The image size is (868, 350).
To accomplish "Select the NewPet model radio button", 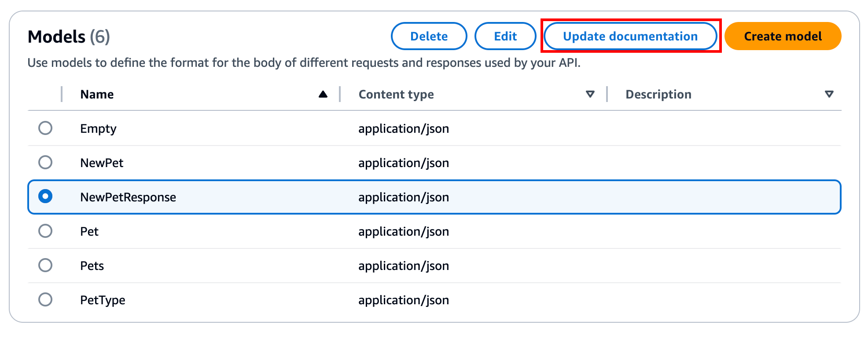I will pyautogui.click(x=45, y=163).
